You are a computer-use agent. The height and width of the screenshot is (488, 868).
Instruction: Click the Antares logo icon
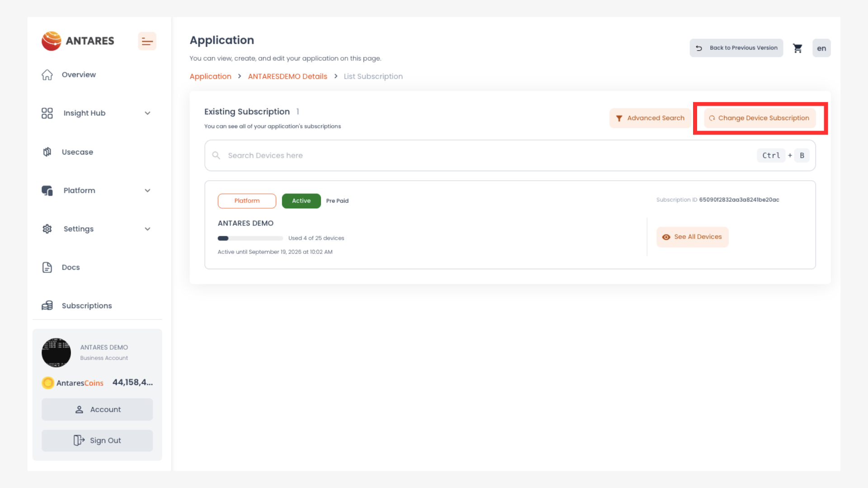click(52, 41)
